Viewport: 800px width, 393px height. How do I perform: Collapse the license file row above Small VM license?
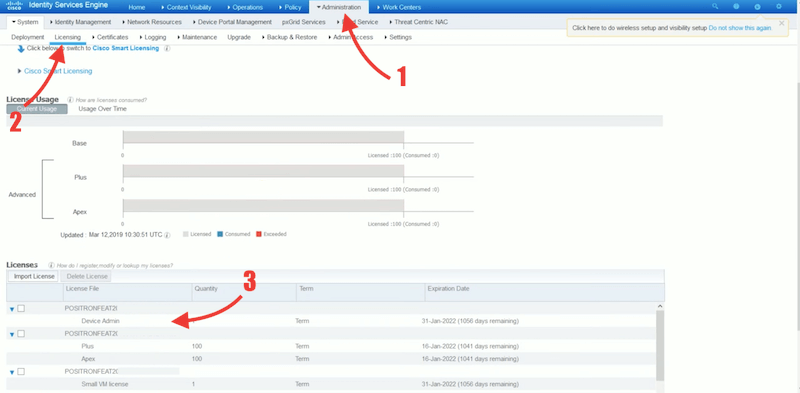tap(12, 372)
